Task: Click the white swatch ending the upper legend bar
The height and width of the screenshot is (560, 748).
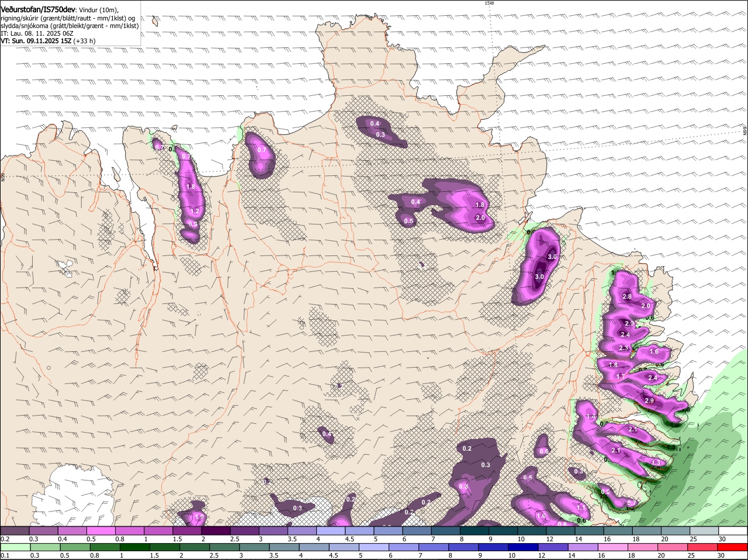Action: click(x=733, y=530)
